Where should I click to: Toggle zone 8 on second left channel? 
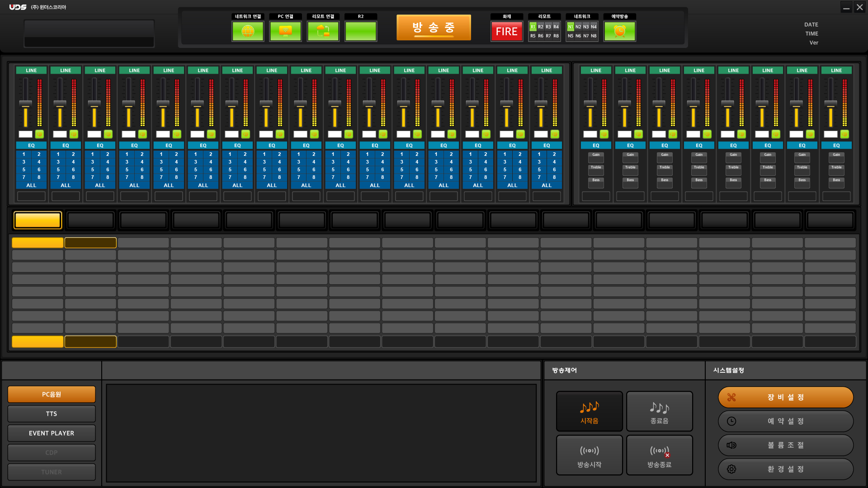click(73, 178)
